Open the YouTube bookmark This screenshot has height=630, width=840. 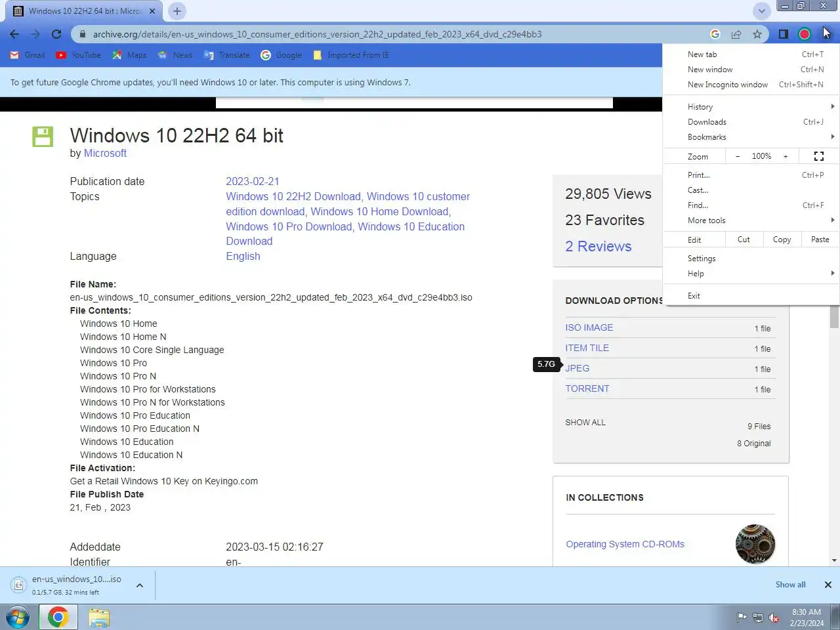pyautogui.click(x=79, y=55)
